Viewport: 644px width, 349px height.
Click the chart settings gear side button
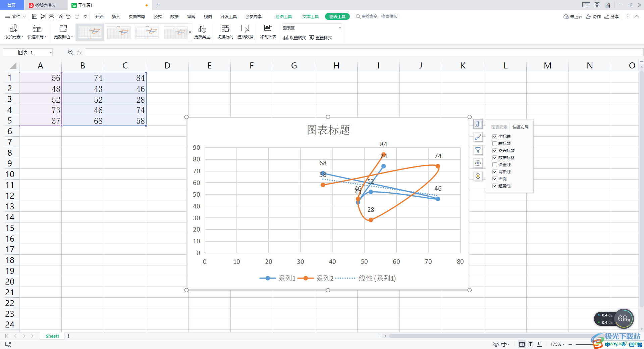(x=478, y=163)
